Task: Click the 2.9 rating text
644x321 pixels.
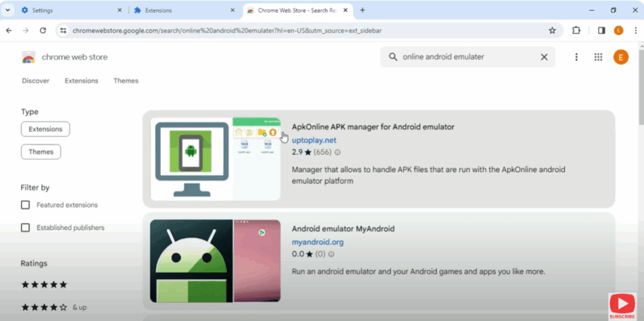Action: (x=297, y=152)
